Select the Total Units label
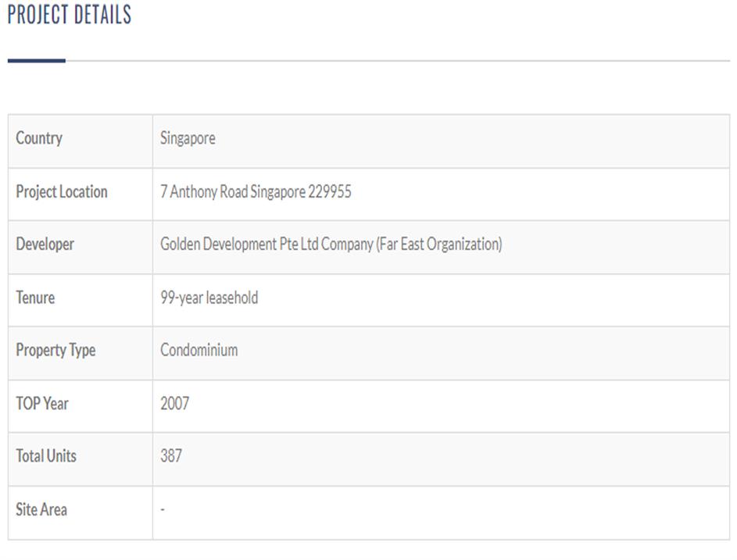This screenshot has height=560, width=737. [46, 455]
